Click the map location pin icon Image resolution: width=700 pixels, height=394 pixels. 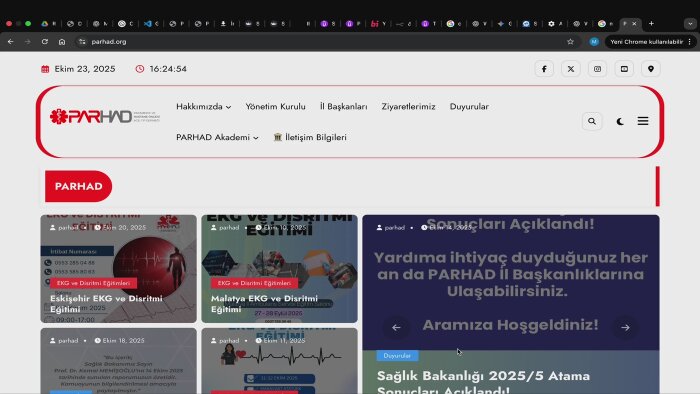(x=651, y=69)
